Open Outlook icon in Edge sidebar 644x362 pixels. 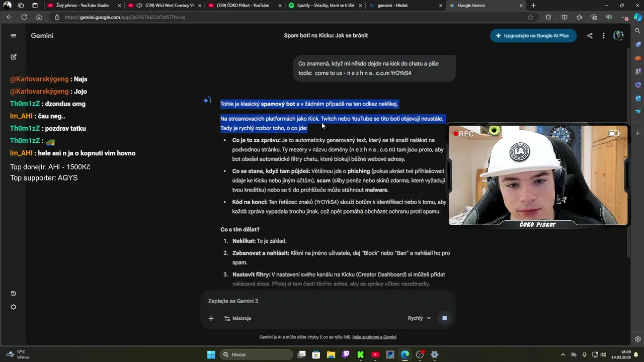[x=638, y=98]
